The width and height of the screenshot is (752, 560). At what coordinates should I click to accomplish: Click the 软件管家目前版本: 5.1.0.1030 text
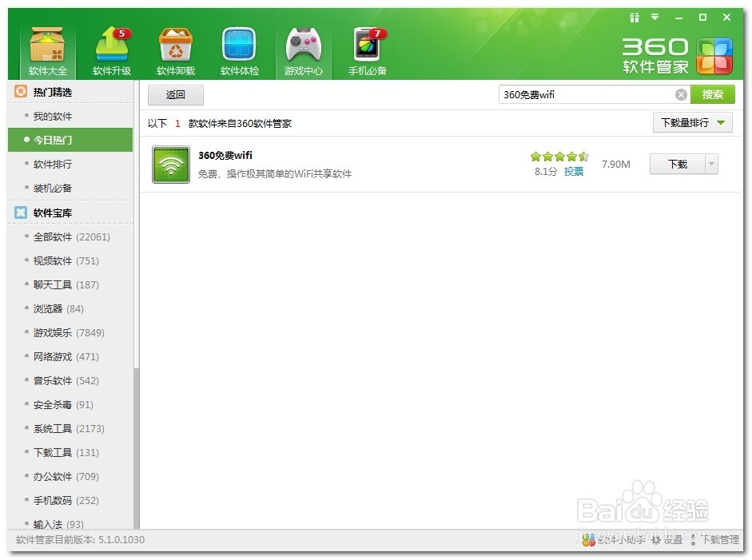pyautogui.click(x=80, y=540)
